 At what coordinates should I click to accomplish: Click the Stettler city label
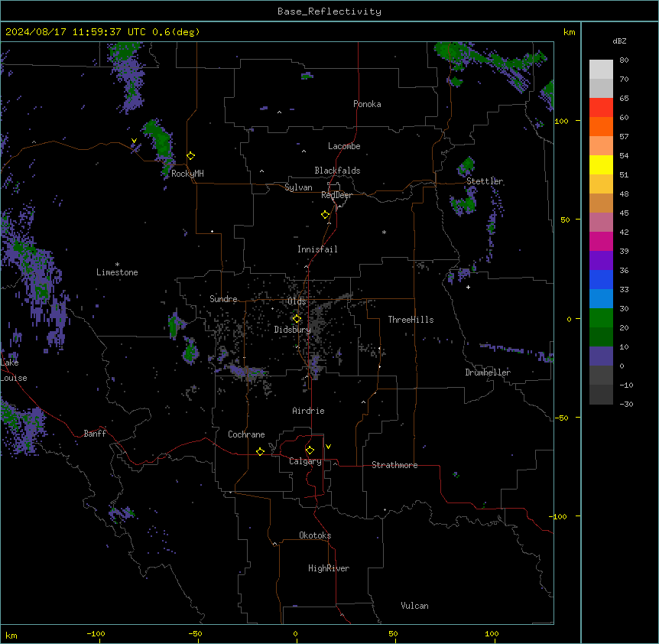coord(485,181)
